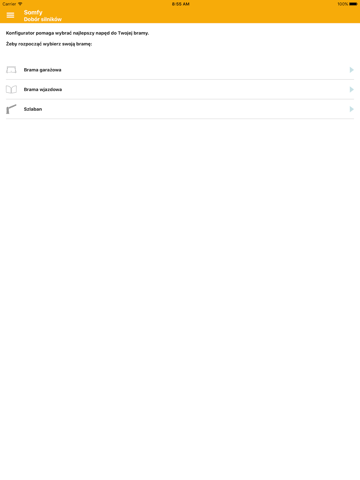The width and height of the screenshot is (360, 480).
Task: Tap the Carrier label in status bar
Action: tap(9, 4)
